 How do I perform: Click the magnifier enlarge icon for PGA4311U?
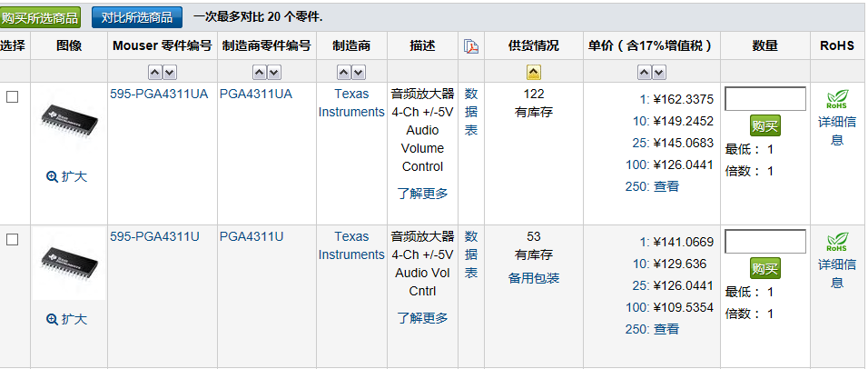point(52,320)
